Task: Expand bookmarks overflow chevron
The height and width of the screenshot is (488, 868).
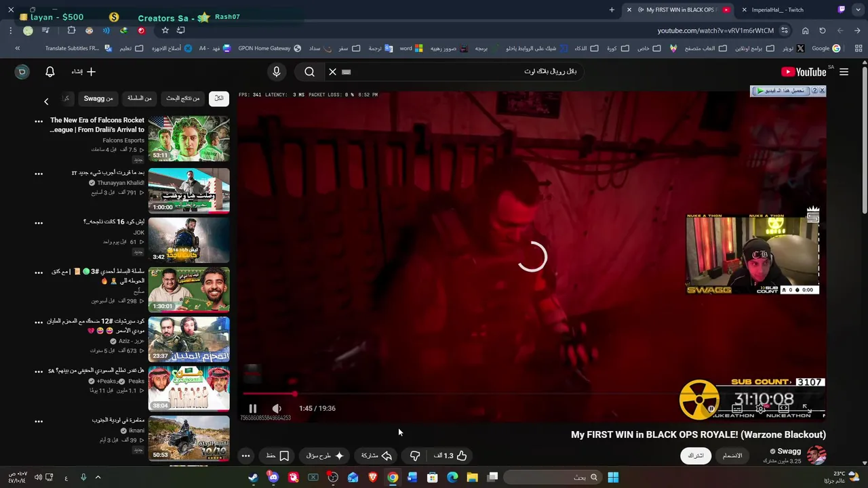Action: pyautogui.click(x=18, y=48)
